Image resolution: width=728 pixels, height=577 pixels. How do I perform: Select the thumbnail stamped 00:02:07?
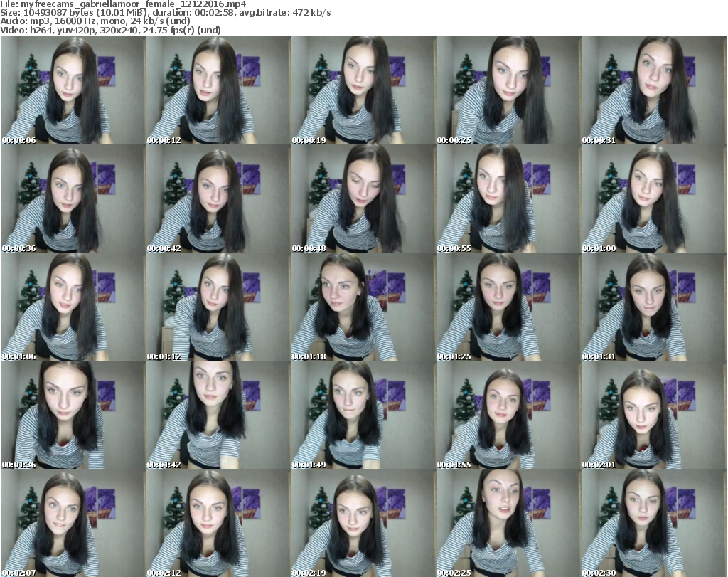coord(73,524)
